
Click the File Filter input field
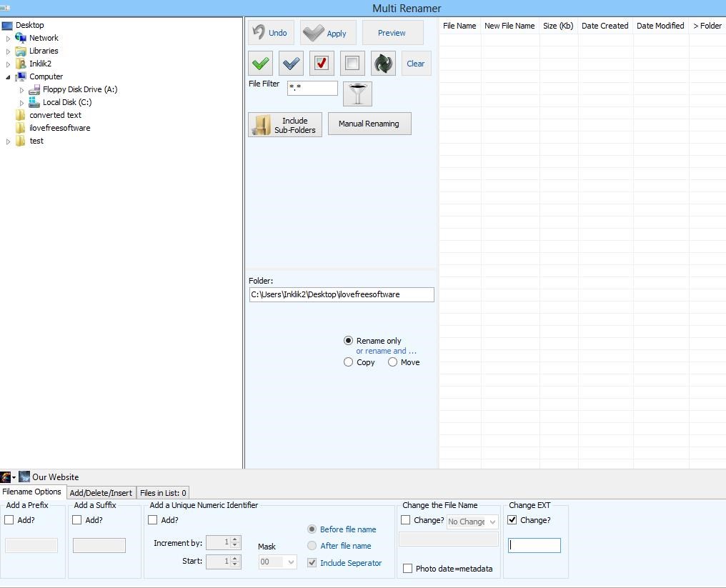coord(312,88)
